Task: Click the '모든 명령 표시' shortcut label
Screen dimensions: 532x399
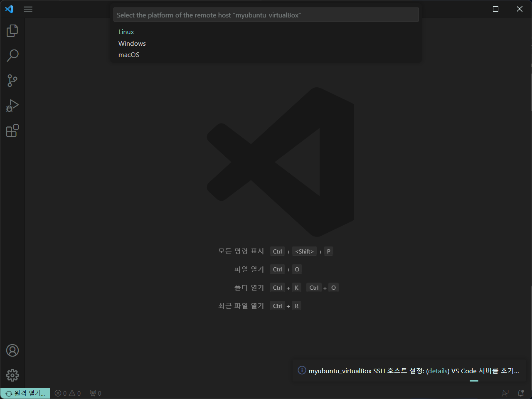Action: (x=241, y=251)
